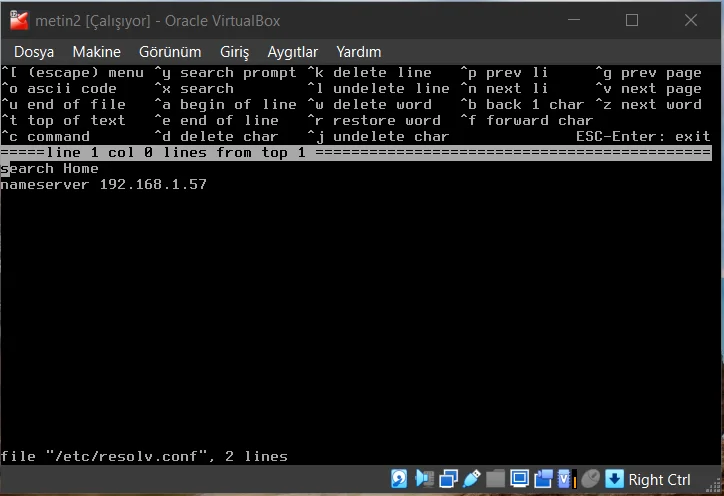Open the Yardım help menu

click(x=358, y=52)
